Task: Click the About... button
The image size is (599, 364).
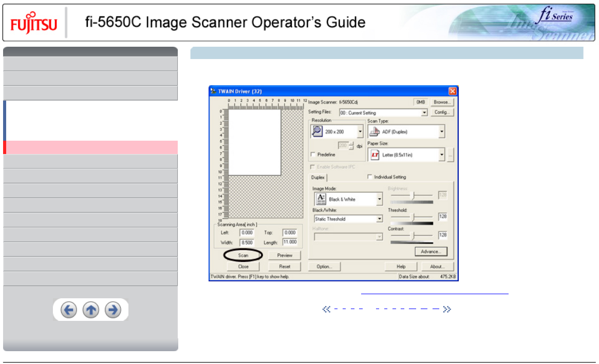Action: pos(437,266)
